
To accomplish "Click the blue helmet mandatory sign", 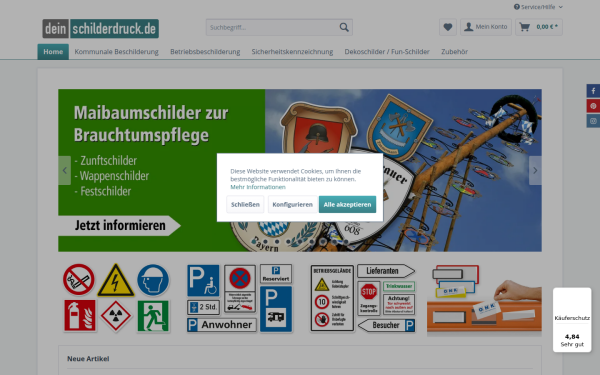I will (x=153, y=280).
